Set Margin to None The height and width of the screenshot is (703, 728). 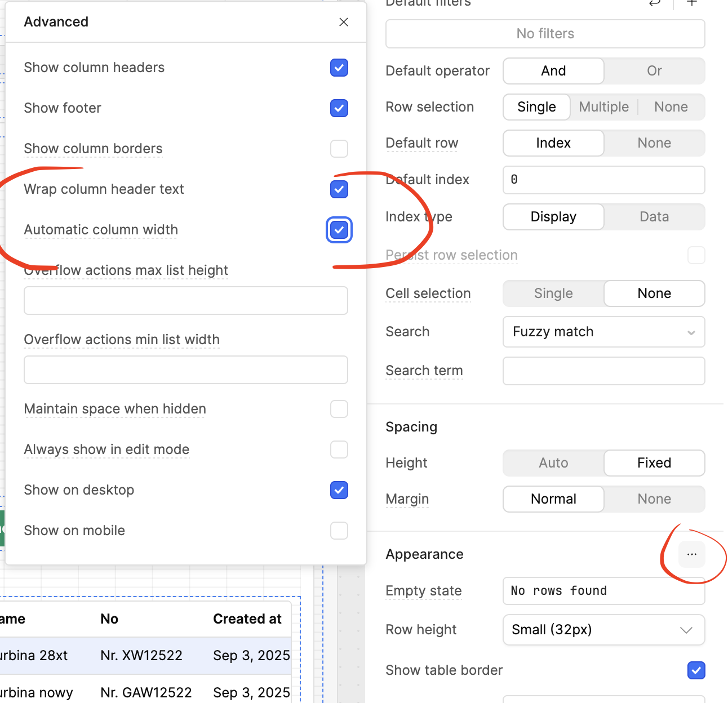[x=654, y=499]
